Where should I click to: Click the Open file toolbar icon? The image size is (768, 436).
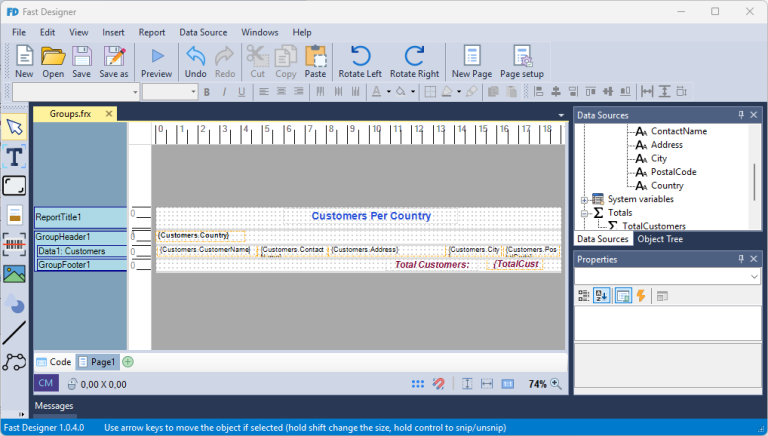click(53, 62)
